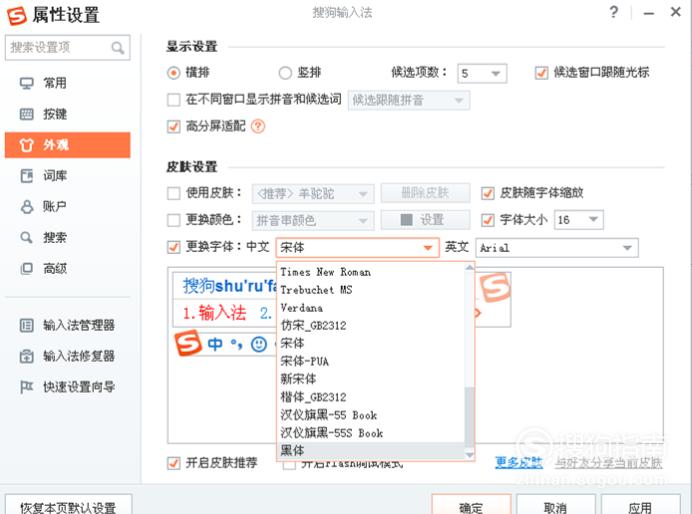Choose 宋体 in the open font list
The height and width of the screenshot is (514, 692).
tap(371, 343)
